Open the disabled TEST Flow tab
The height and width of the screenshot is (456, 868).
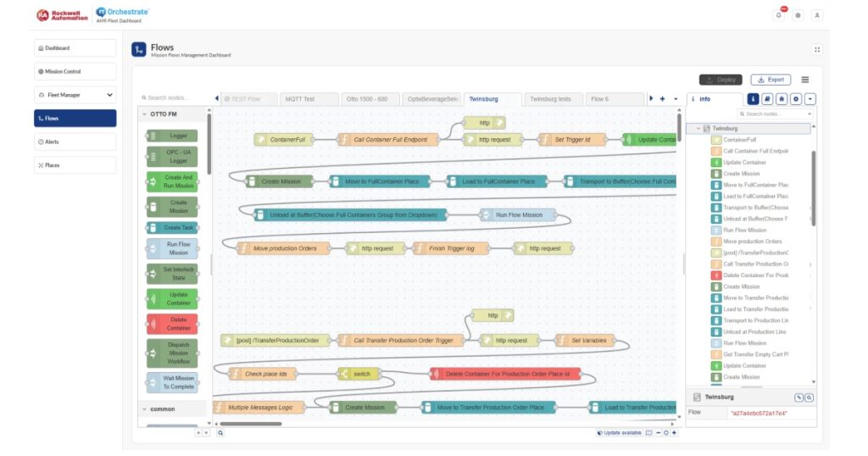[248, 99]
